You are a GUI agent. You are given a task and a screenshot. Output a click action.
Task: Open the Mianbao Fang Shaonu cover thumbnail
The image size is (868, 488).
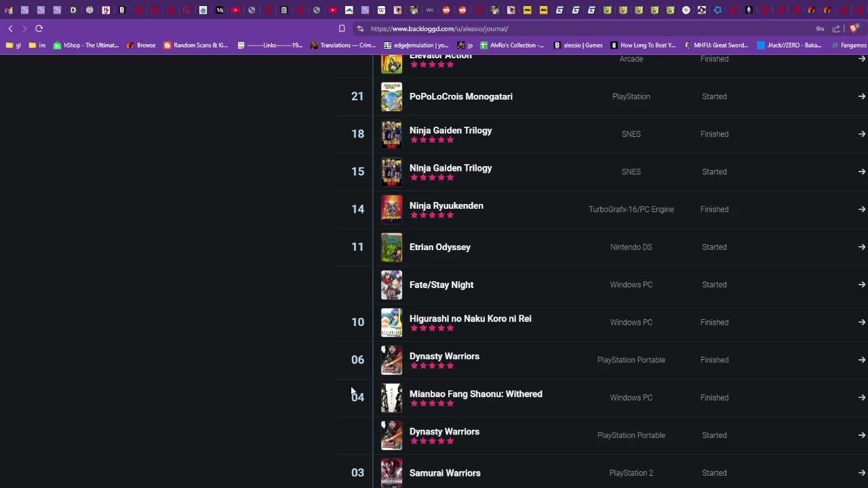(x=391, y=398)
